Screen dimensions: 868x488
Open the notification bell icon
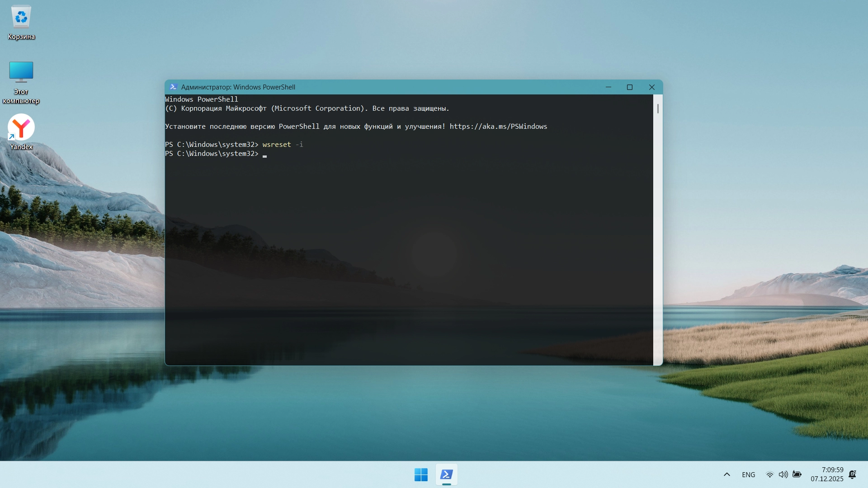(852, 474)
